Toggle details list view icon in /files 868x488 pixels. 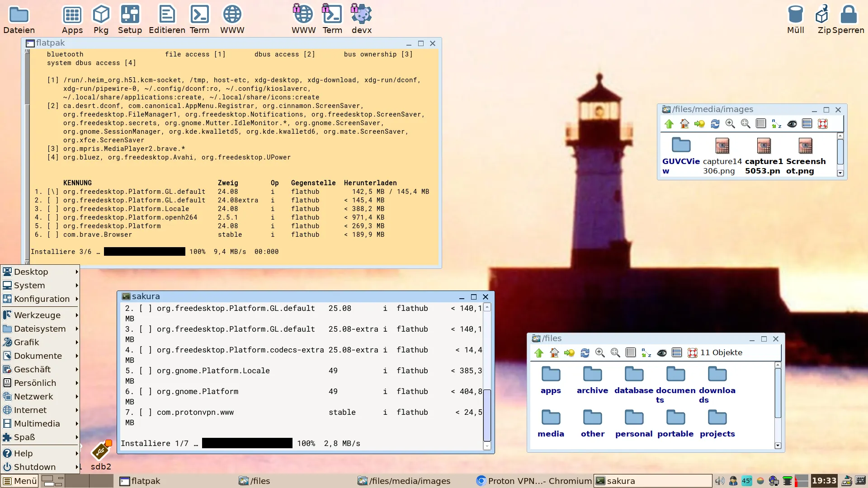(631, 353)
